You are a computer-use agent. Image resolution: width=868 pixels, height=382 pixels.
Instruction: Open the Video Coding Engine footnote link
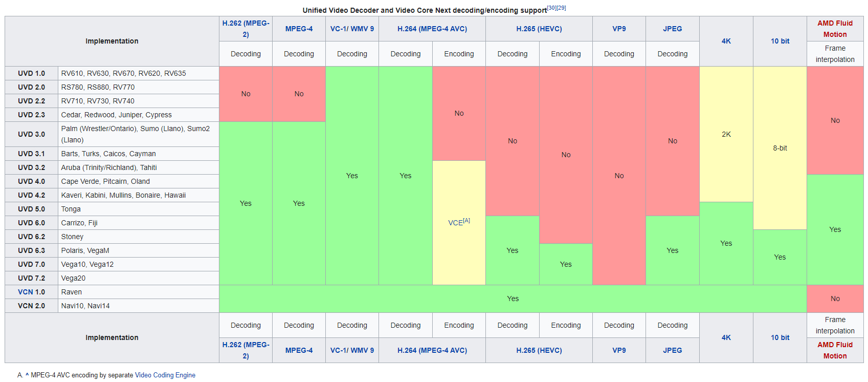165,375
